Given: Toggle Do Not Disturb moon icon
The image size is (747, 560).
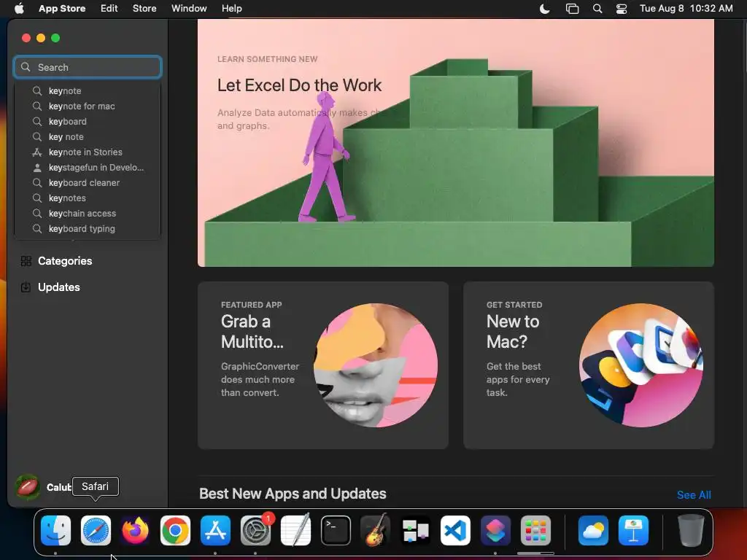Looking at the screenshot, I should pyautogui.click(x=544, y=9).
